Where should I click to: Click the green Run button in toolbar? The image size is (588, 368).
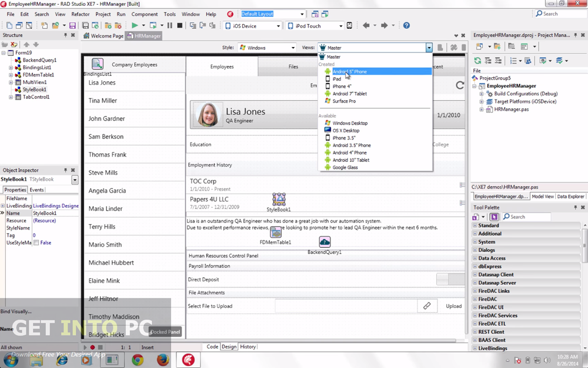pyautogui.click(x=135, y=25)
